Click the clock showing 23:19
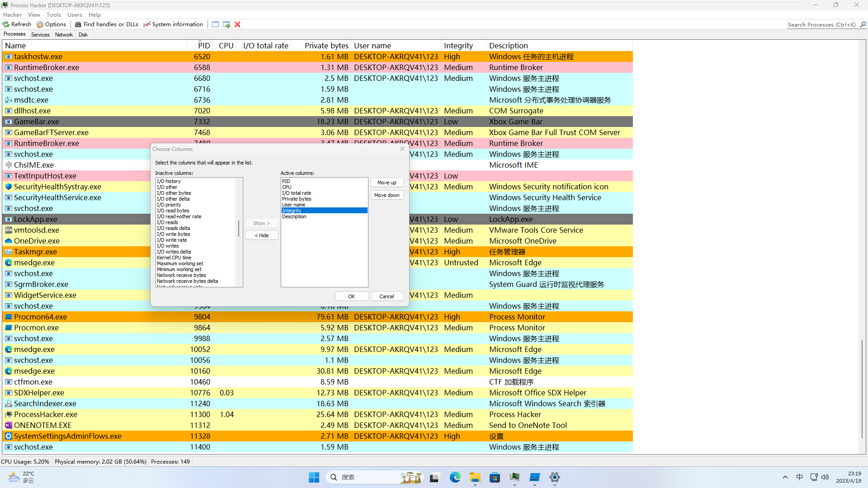The width and height of the screenshot is (868, 488). pos(849,477)
